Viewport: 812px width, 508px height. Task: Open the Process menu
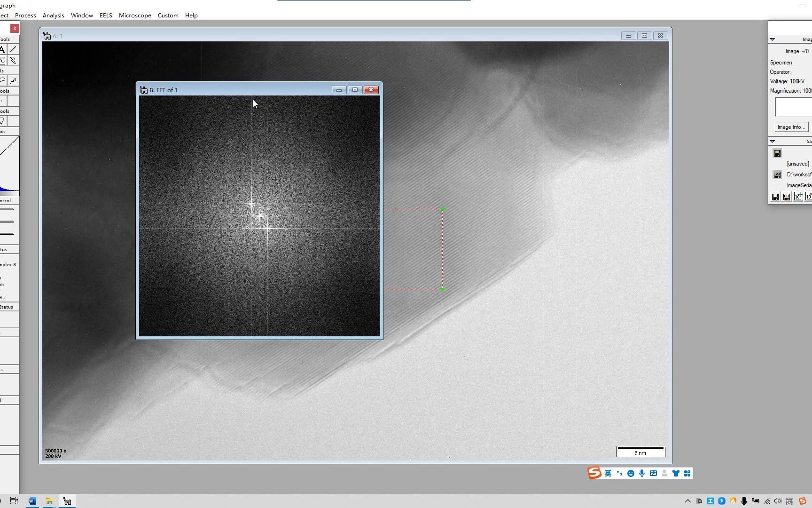[25, 15]
